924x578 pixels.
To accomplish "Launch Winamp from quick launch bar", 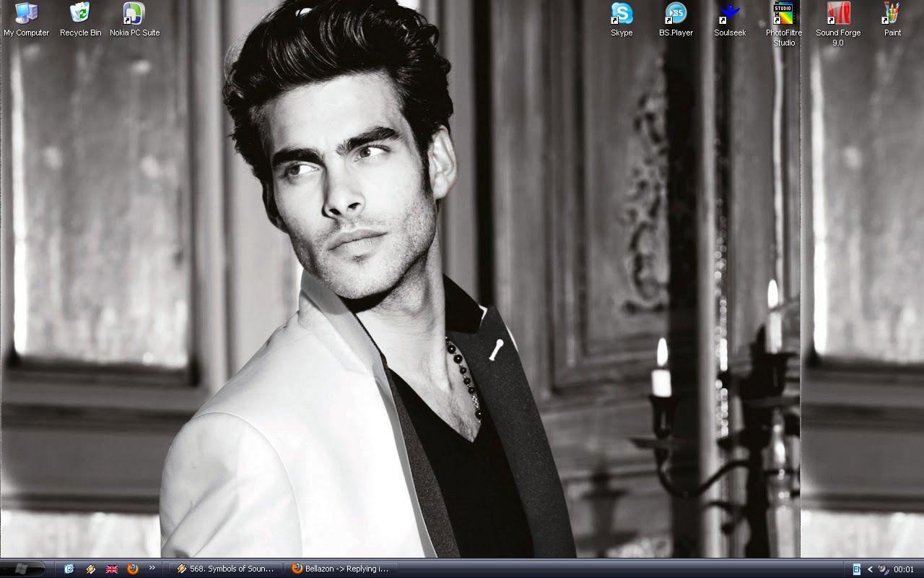I will tap(90, 569).
